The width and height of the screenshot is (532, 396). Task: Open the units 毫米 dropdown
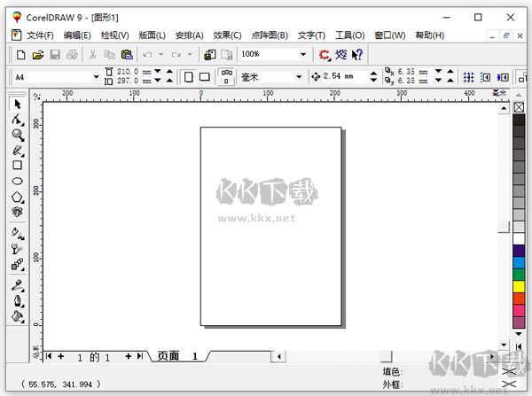pyautogui.click(x=299, y=77)
